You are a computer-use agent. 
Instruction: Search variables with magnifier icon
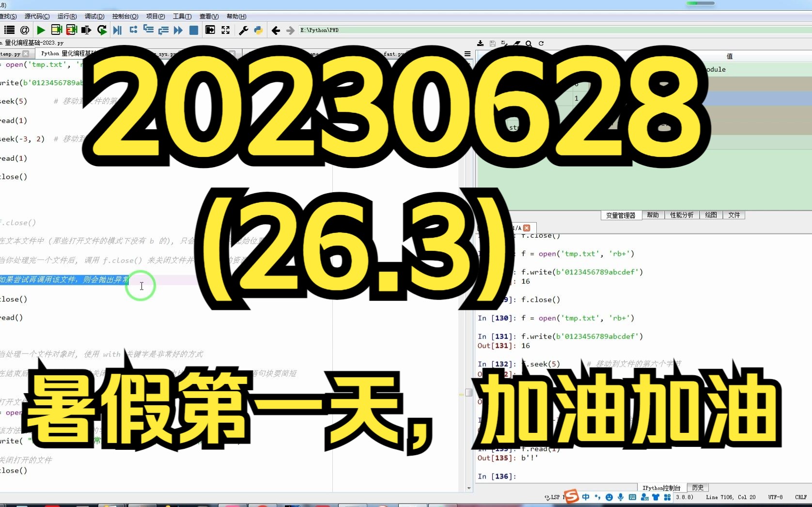(529, 44)
